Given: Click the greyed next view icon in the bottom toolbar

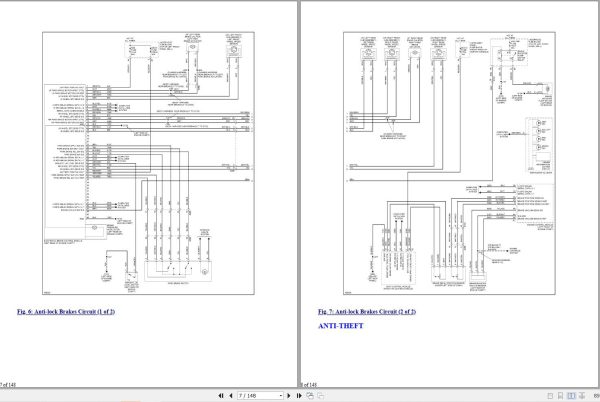Looking at the screenshot, I should (321, 395).
